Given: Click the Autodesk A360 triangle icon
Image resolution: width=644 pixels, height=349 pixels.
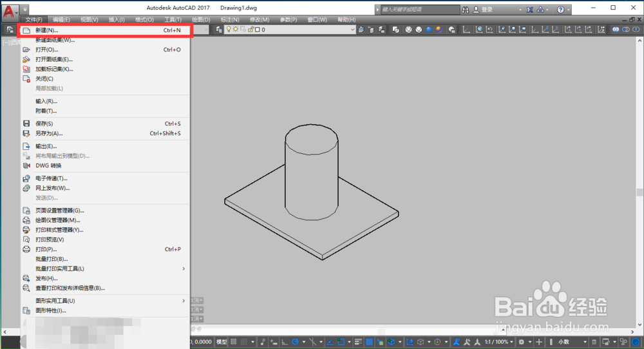Looking at the screenshot, I should 540,10.
